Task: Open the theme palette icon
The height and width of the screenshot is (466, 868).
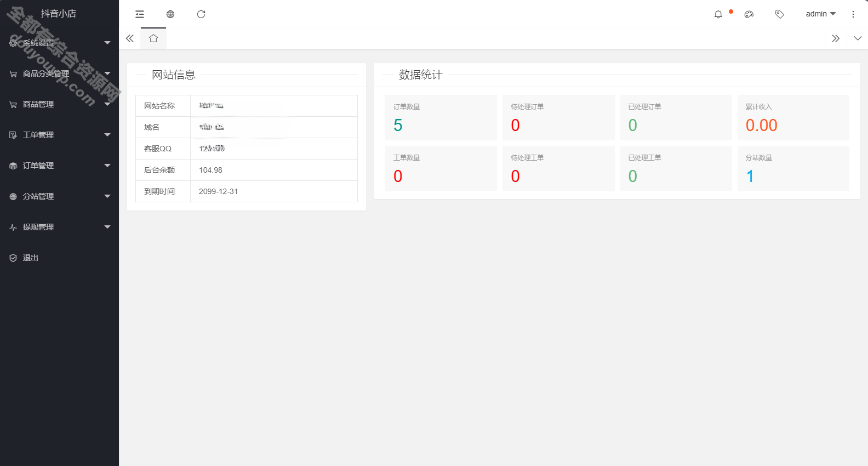Action: [749, 14]
